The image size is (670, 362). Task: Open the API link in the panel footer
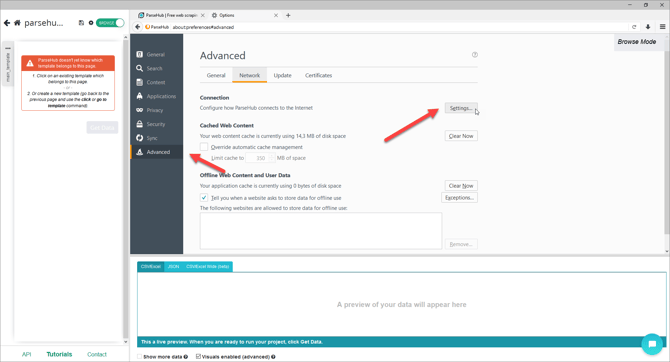(26, 354)
